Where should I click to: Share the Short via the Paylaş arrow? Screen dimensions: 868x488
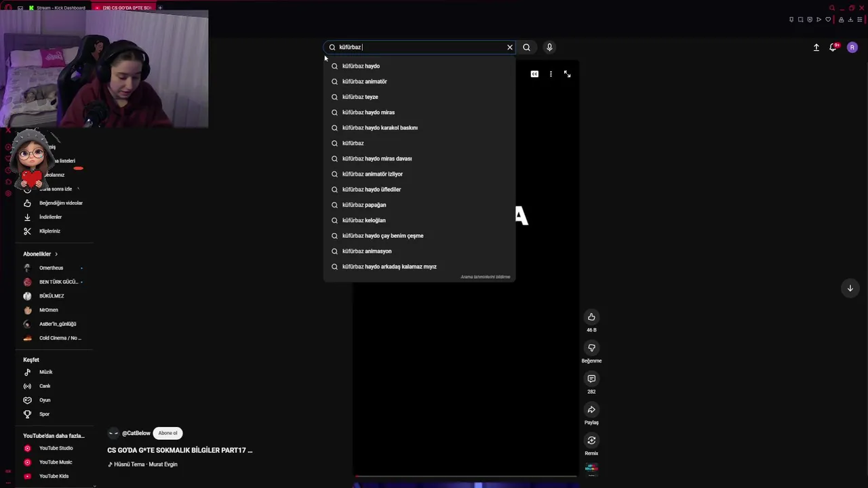(591, 409)
